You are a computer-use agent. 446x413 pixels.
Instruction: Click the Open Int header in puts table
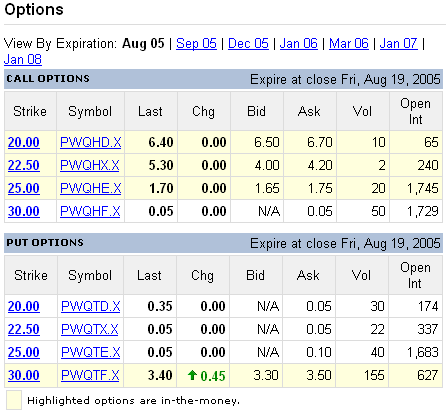pyautogui.click(x=415, y=275)
